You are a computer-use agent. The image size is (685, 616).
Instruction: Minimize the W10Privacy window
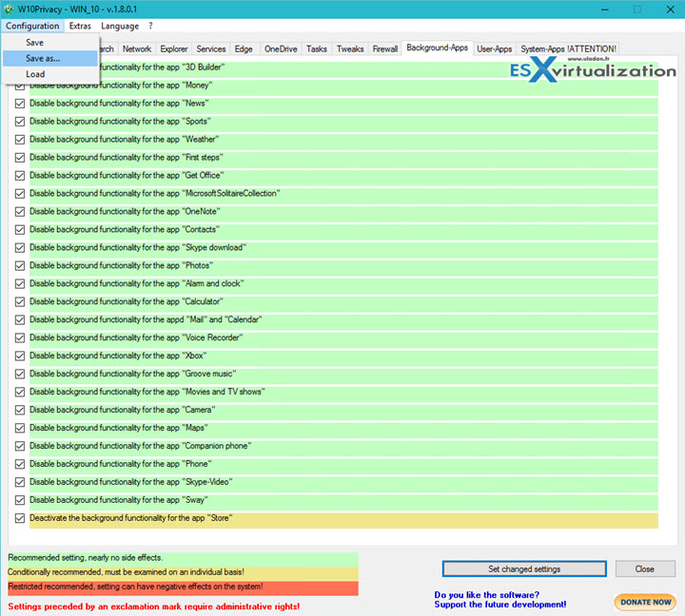click(605, 10)
